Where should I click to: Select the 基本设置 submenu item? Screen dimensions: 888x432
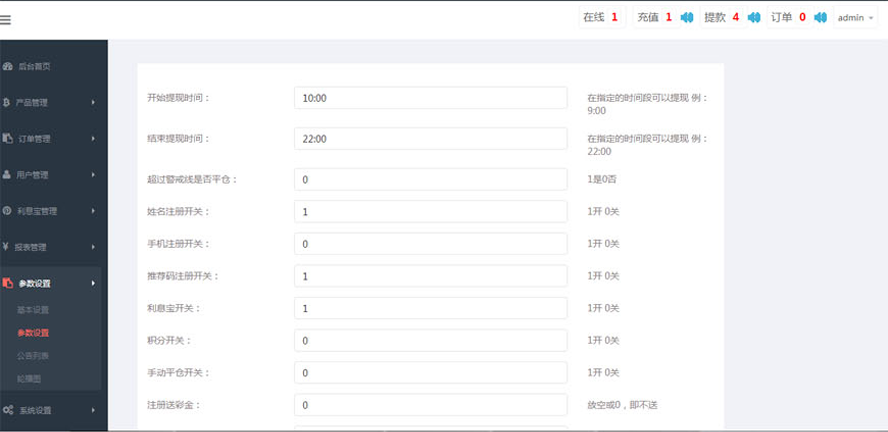tap(33, 310)
